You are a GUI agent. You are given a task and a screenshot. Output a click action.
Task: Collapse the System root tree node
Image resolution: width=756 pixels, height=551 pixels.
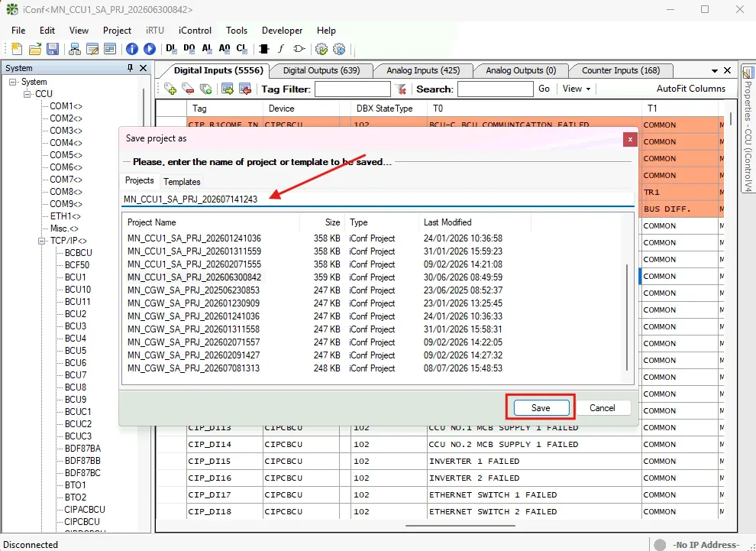pyautogui.click(x=13, y=82)
